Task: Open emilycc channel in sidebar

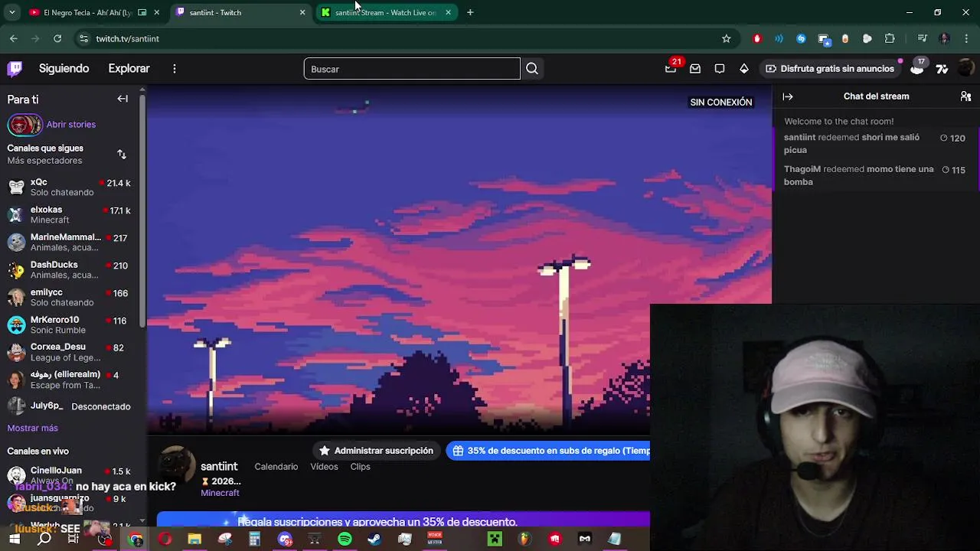Action: point(69,298)
